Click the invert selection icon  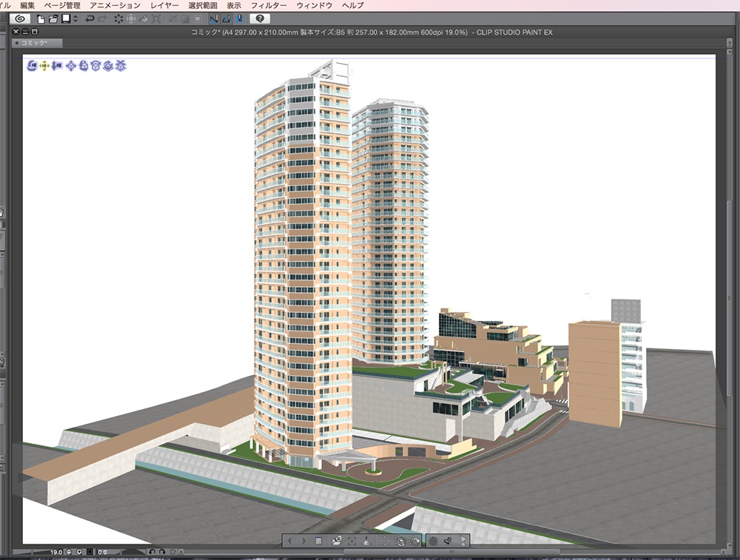(185, 18)
